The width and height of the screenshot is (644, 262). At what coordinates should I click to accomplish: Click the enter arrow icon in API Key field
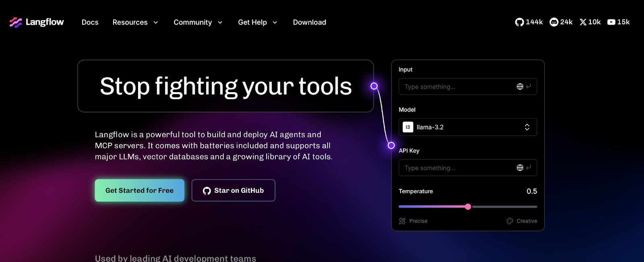[529, 168]
